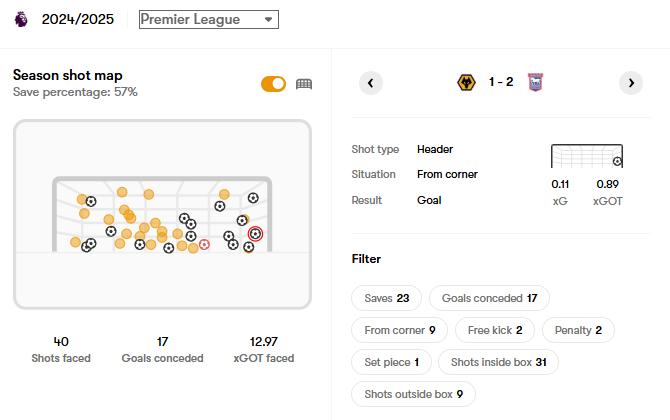
Task: Go to previous match with left arrow
Action: 370,83
